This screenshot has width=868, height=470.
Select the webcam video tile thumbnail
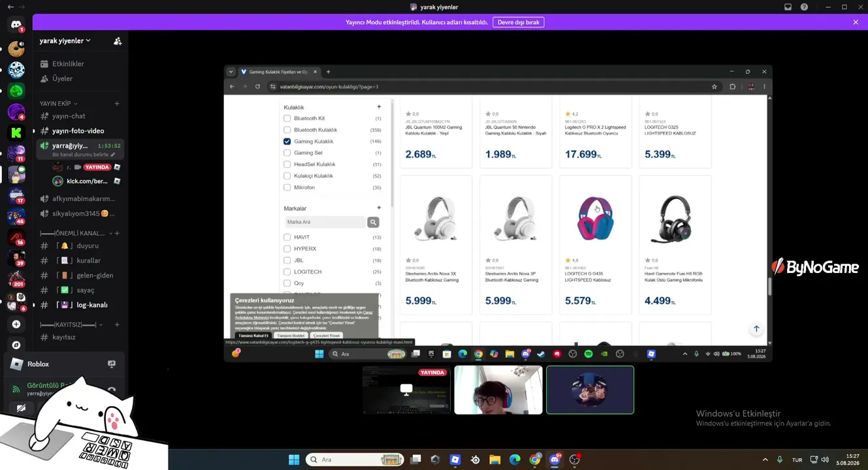pos(498,390)
